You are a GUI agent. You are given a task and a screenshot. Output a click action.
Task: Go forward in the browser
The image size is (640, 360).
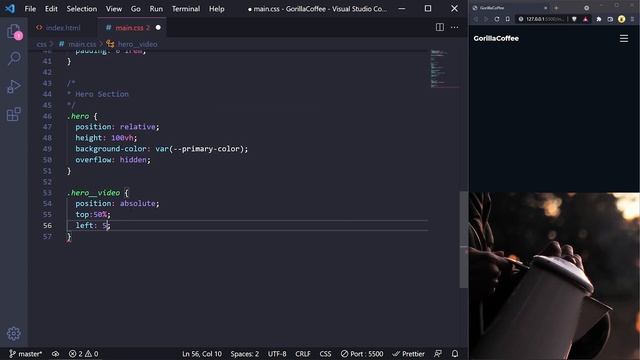tap(486, 19)
